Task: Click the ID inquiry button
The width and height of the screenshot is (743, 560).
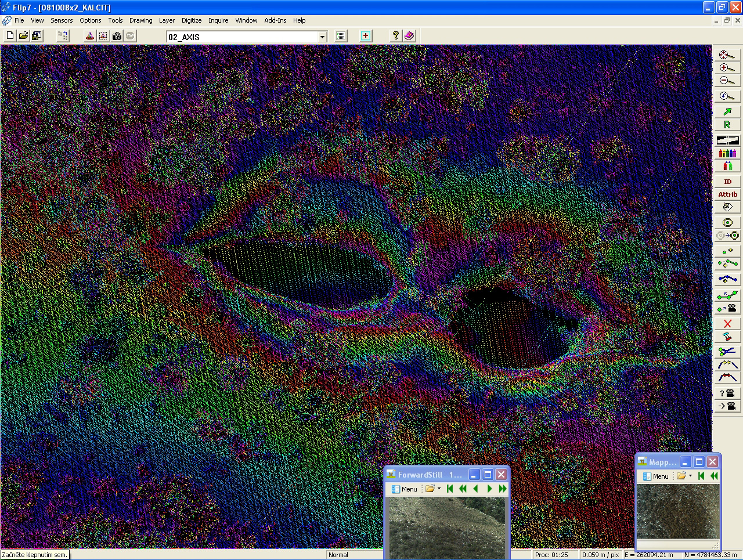Action: [727, 182]
